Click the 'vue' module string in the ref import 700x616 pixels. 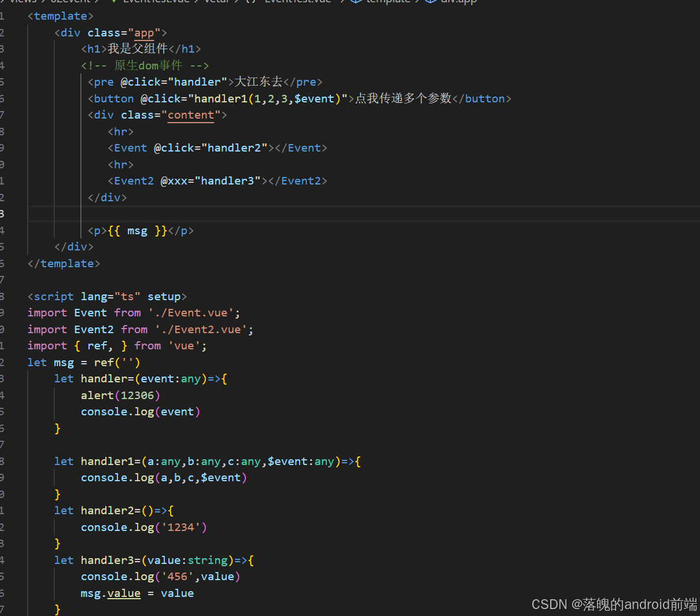coord(184,346)
